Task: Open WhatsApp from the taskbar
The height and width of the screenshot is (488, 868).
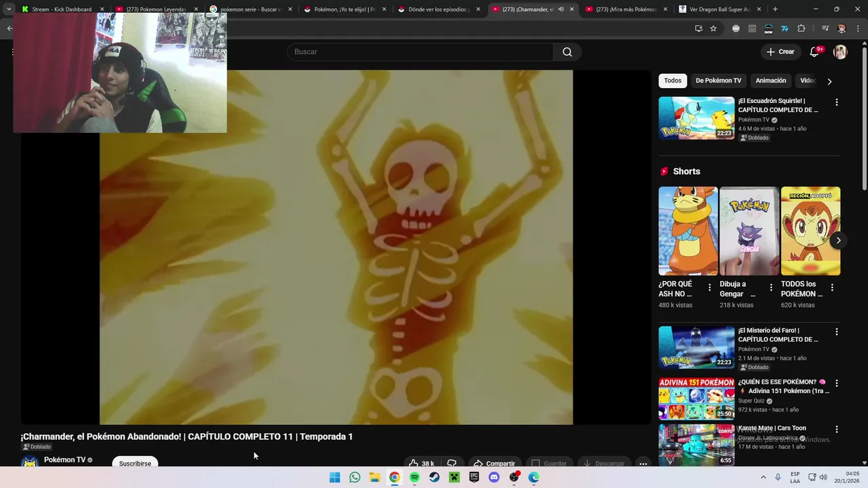Action: (x=355, y=477)
